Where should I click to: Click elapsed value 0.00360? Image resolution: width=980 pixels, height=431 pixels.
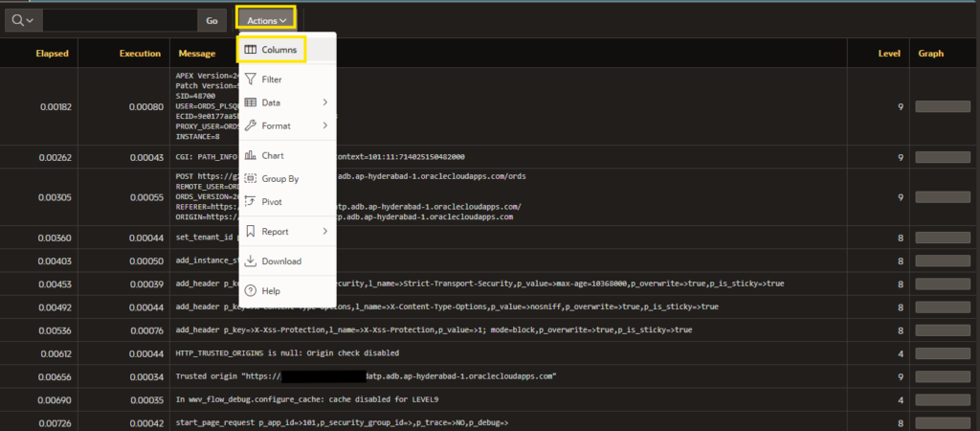click(x=55, y=238)
